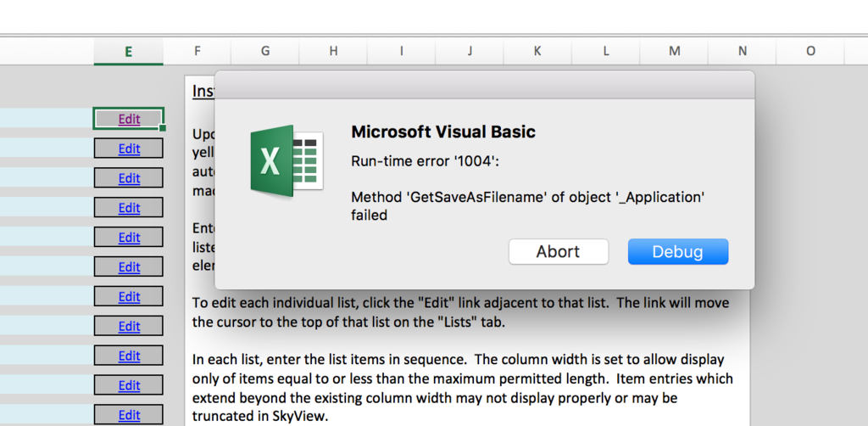This screenshot has width=868, height=426.
Task: Click the fill handle of the selected cell
Action: [x=163, y=128]
